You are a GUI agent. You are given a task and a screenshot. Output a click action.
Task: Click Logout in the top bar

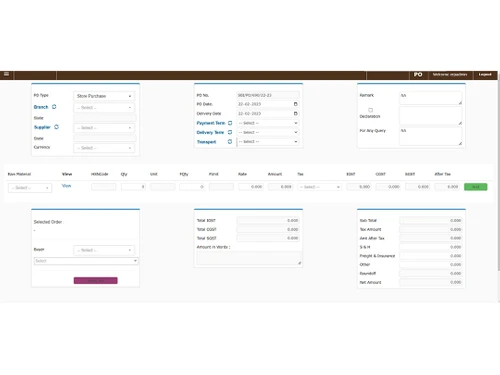coord(485,74)
